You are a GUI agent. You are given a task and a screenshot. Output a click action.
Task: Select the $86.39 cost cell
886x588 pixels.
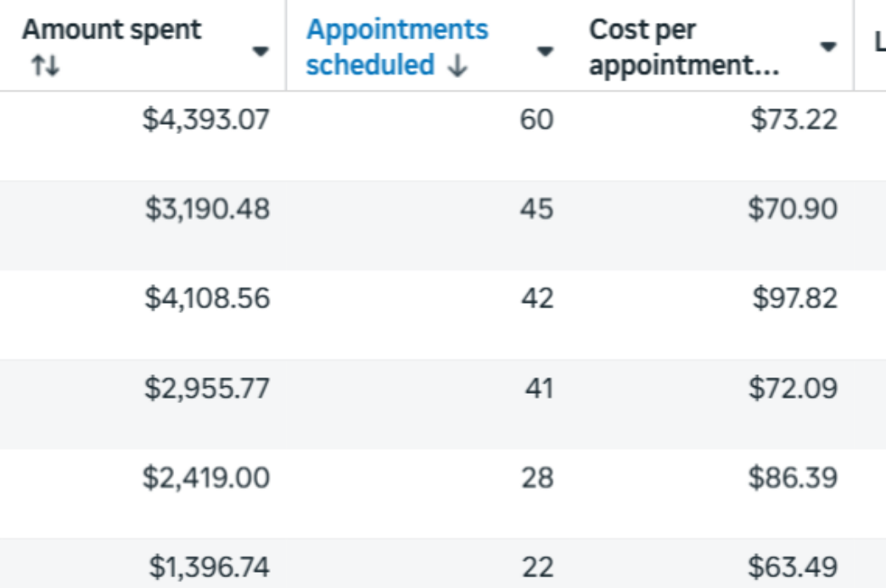792,478
